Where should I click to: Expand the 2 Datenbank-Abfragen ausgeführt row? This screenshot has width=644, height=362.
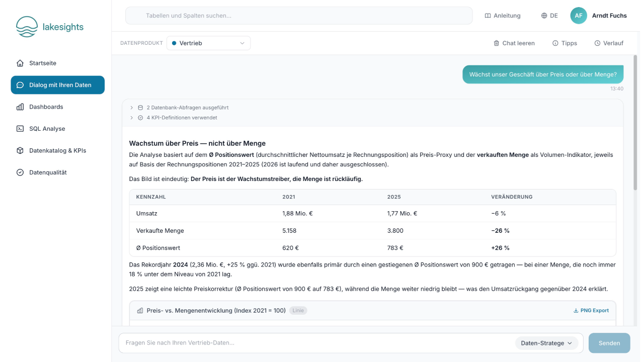[180, 108]
